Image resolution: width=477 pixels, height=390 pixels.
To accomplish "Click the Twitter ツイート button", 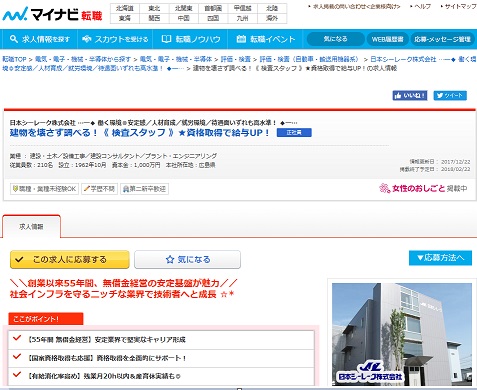I will (x=450, y=96).
